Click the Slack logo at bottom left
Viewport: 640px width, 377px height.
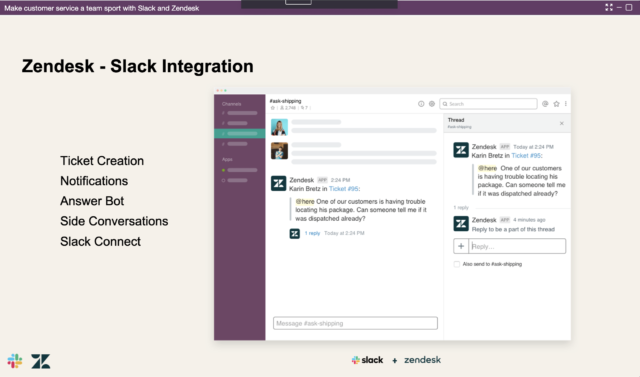click(15, 361)
